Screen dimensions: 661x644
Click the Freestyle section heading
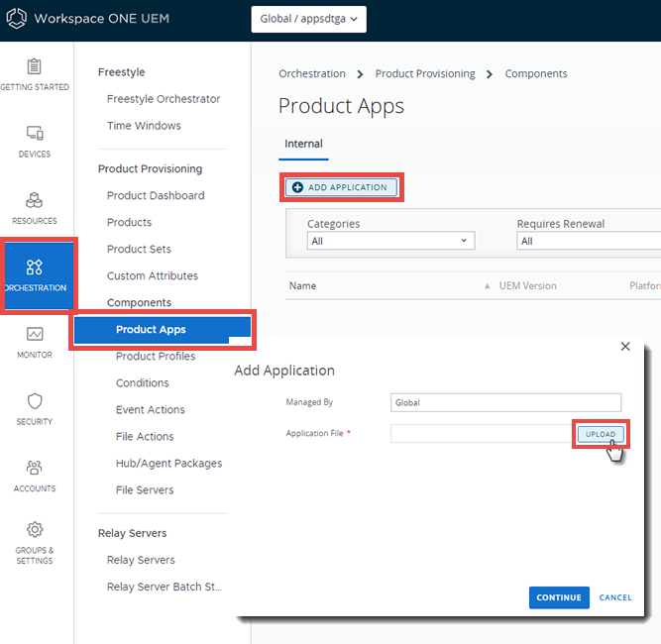click(x=122, y=72)
